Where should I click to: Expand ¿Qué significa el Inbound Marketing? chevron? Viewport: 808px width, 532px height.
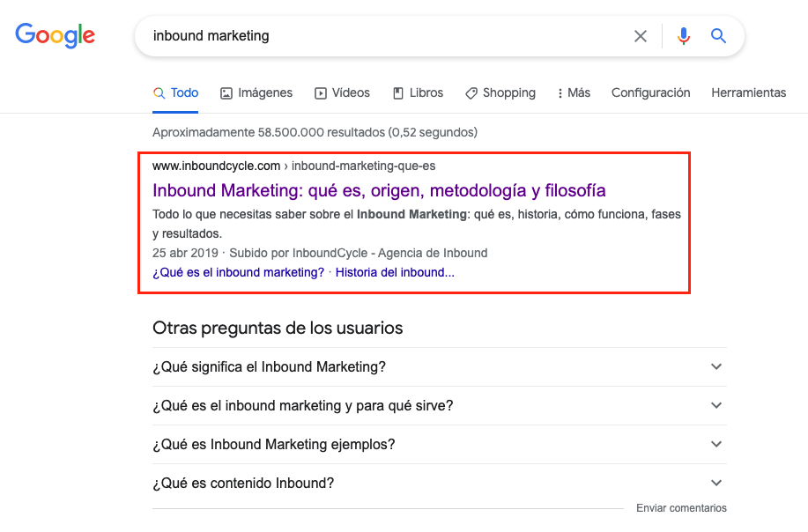coord(716,366)
